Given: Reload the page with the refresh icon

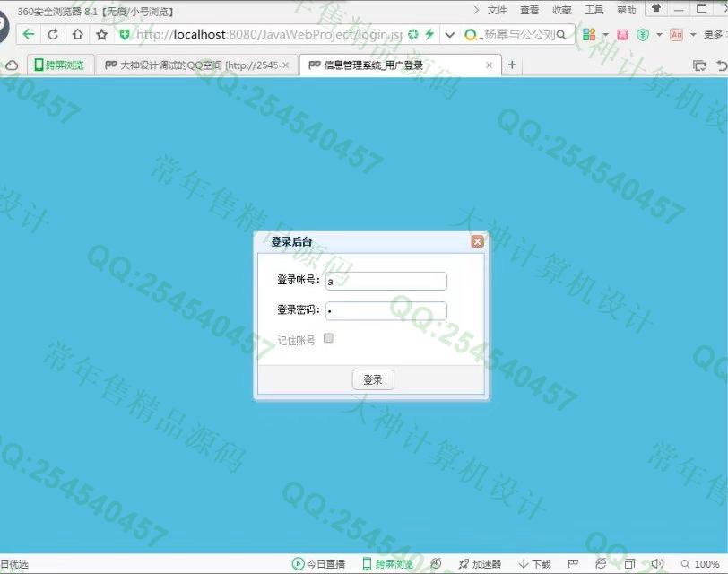Looking at the screenshot, I should pyautogui.click(x=53, y=34).
